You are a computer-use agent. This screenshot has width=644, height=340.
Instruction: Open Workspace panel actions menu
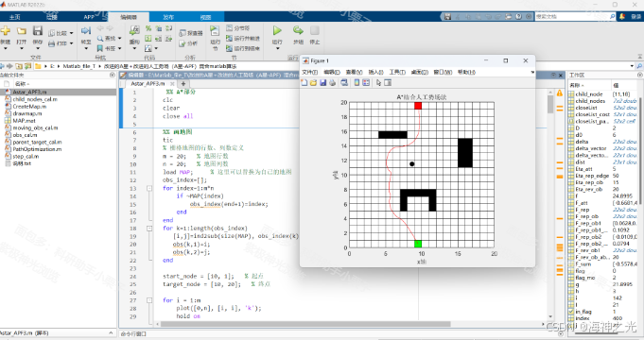640,75
